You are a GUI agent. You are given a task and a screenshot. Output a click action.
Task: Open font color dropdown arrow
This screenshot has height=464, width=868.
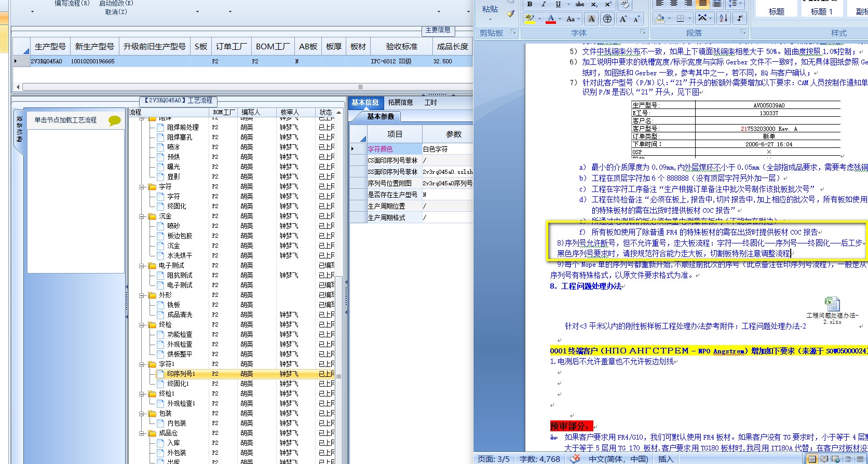[x=560, y=19]
